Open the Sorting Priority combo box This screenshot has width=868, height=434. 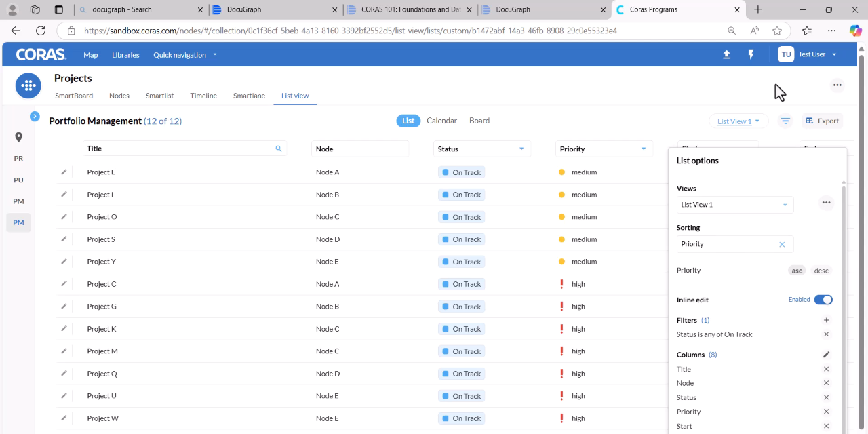pyautogui.click(x=735, y=244)
